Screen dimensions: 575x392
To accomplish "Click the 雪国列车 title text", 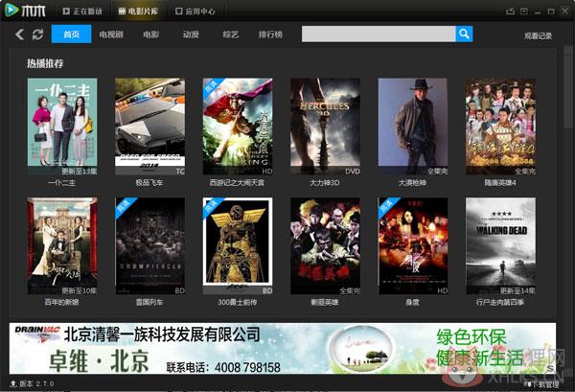I will tap(149, 302).
